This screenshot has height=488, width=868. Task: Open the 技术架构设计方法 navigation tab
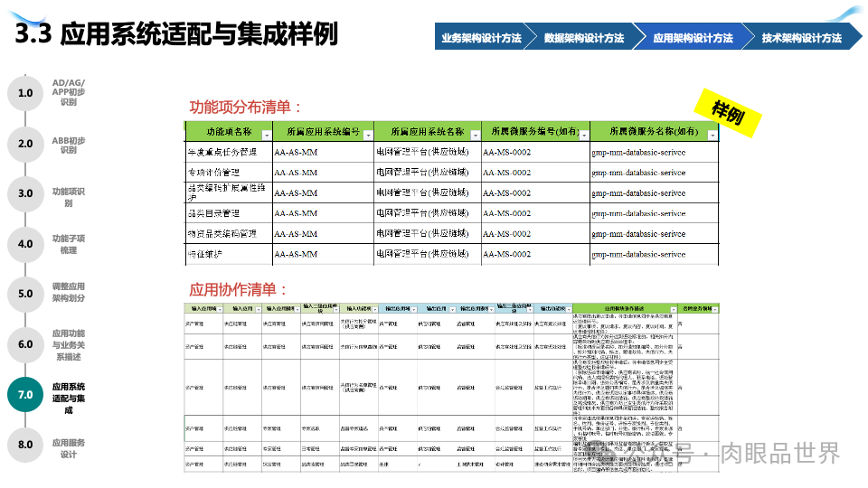(801, 37)
